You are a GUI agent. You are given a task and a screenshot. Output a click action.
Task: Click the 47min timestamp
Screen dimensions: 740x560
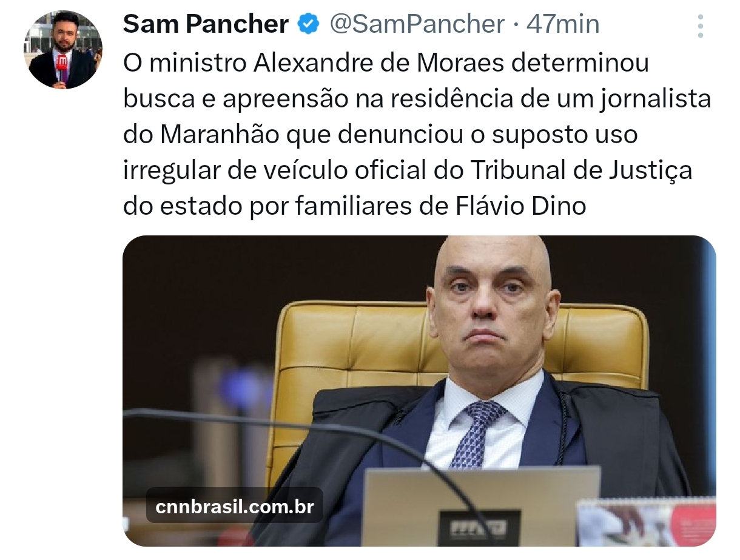point(563,24)
